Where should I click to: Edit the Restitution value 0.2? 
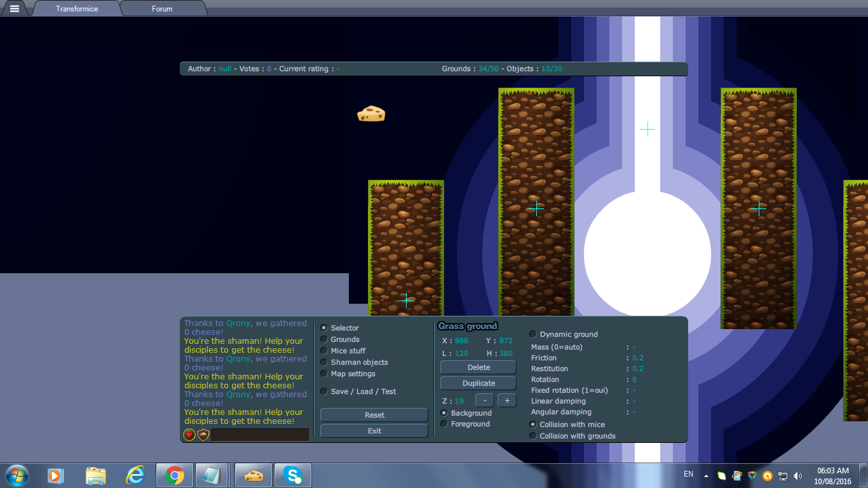point(638,369)
